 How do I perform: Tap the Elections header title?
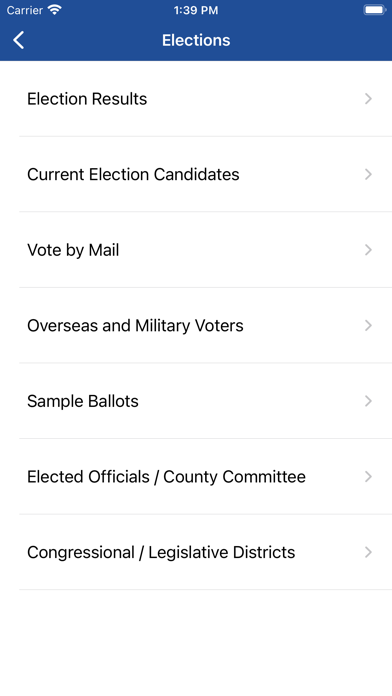tap(196, 40)
